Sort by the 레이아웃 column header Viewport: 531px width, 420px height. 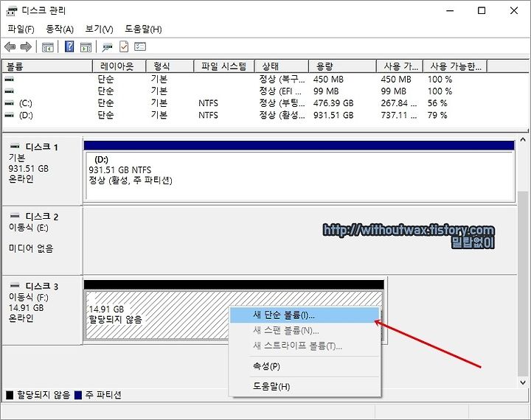pyautogui.click(x=119, y=66)
